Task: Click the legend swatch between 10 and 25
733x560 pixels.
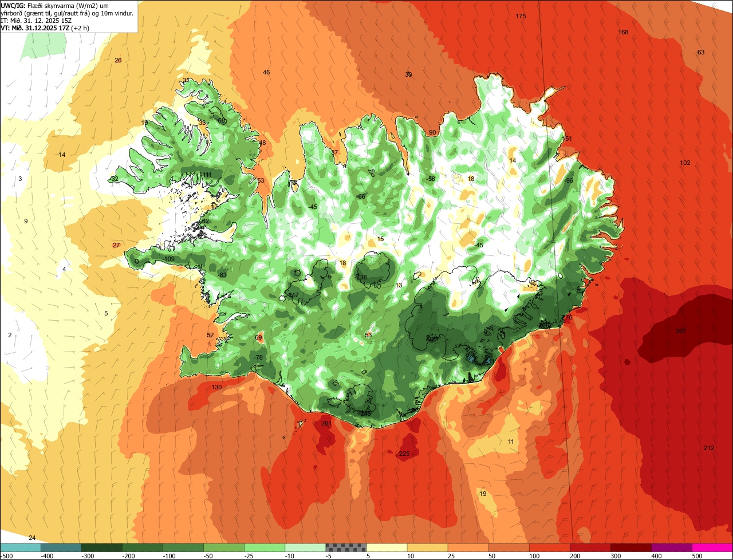Action: pyautogui.click(x=427, y=547)
